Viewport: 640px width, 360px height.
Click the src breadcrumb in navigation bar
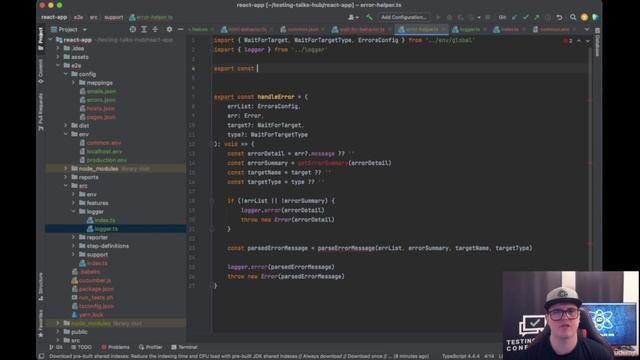pyautogui.click(x=93, y=17)
